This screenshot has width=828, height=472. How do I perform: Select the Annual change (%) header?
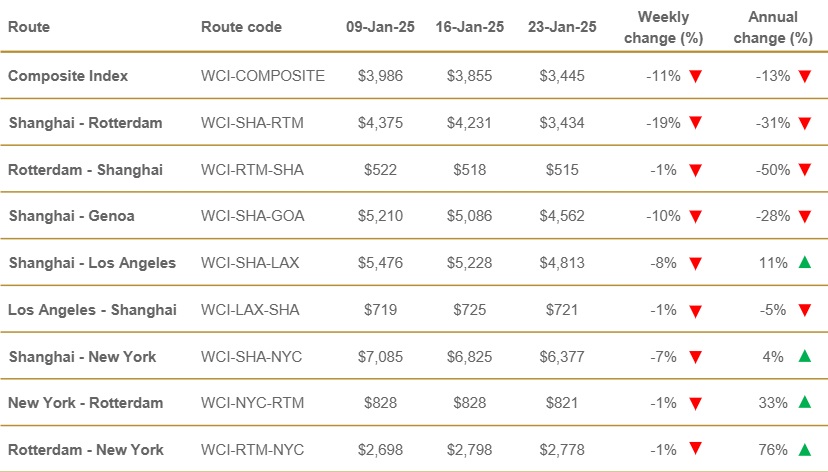pyautogui.click(x=780, y=28)
